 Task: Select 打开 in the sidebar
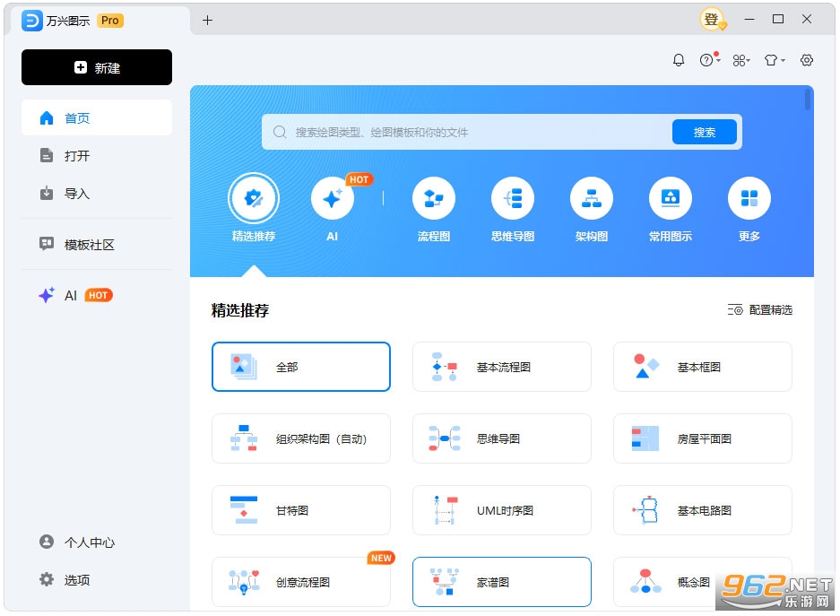(97, 156)
